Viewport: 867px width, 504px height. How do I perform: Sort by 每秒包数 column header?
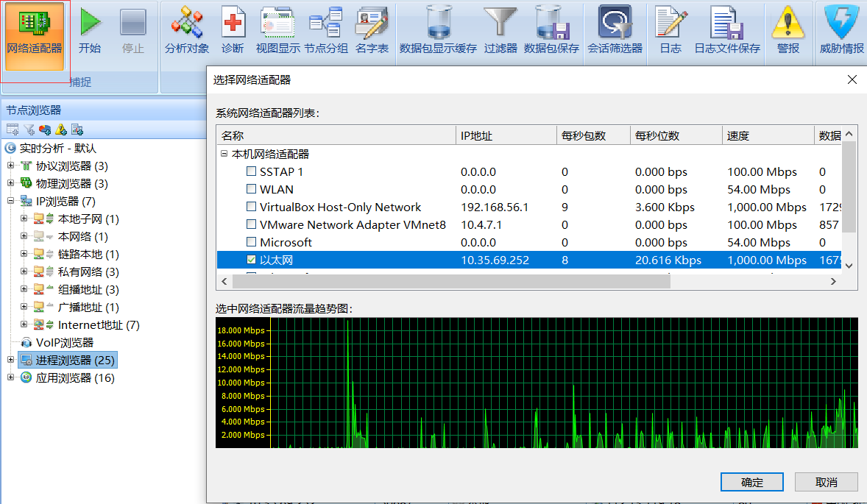click(593, 135)
